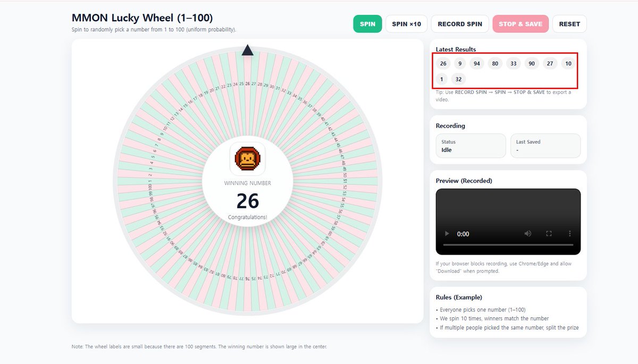Select the result chip showing 80
The image size is (638, 364).
point(495,64)
